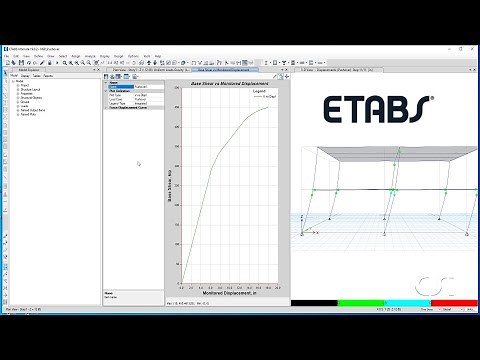Click the red color legend swatch
Screen dimensions: 480x360
454,303
